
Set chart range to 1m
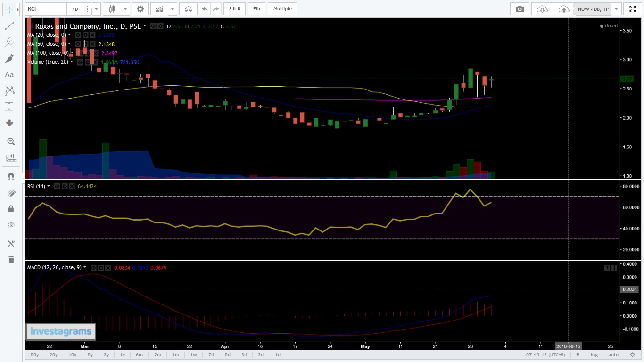(x=175, y=354)
